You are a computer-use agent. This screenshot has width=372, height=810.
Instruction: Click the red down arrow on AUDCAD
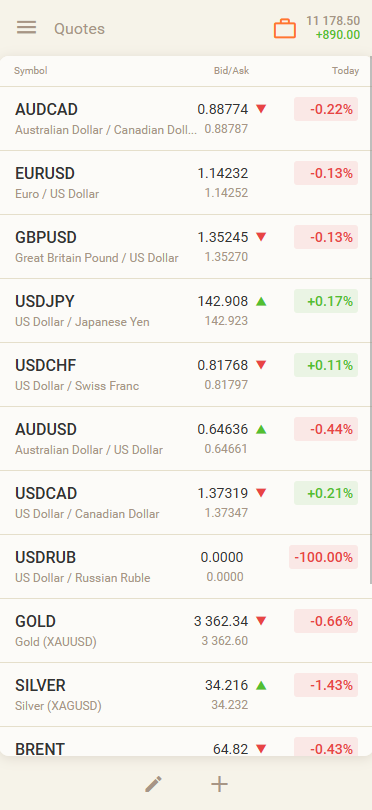click(x=261, y=109)
